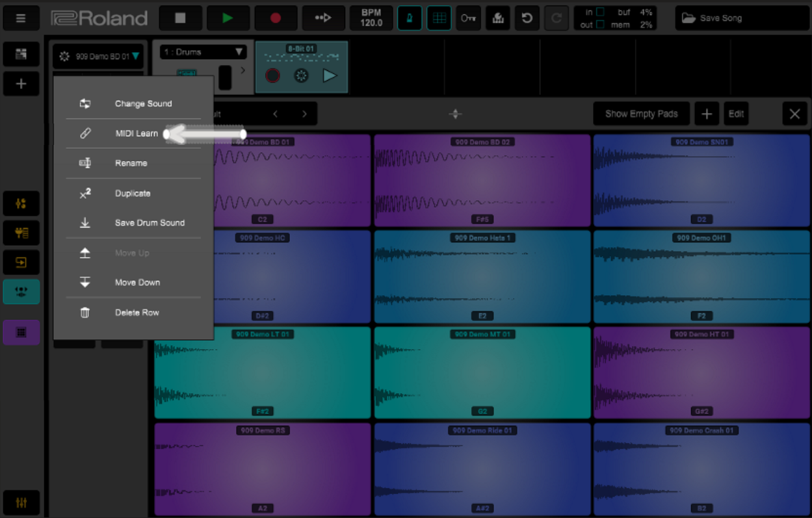Click the Edit button
This screenshot has height=518, width=812.
tap(736, 114)
